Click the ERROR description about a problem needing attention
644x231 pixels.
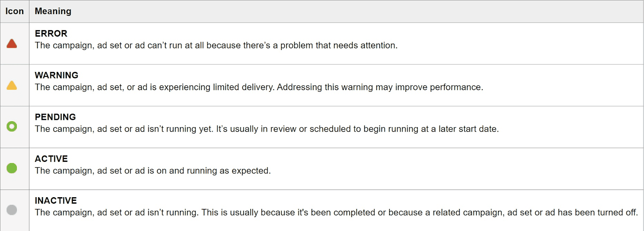(216, 45)
